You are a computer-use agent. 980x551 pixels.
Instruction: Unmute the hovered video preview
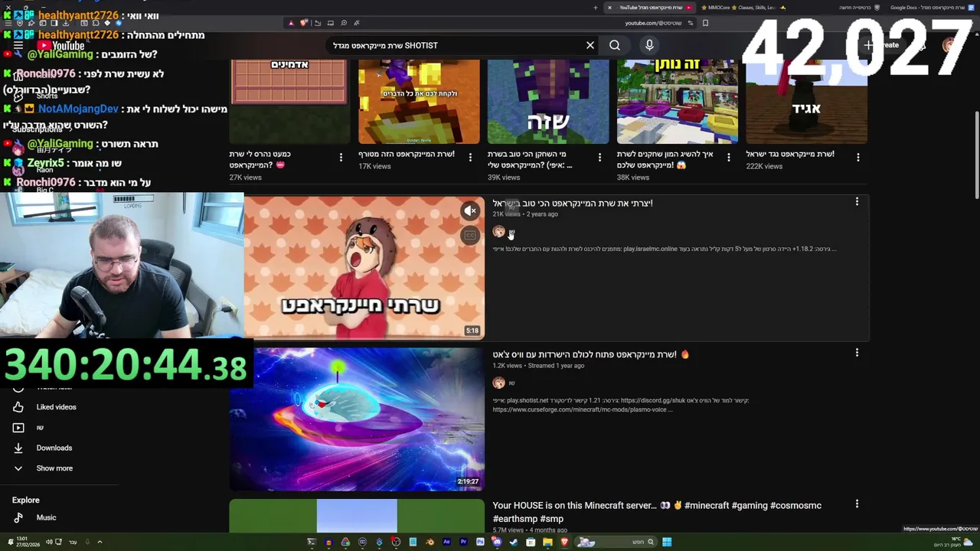[470, 210]
